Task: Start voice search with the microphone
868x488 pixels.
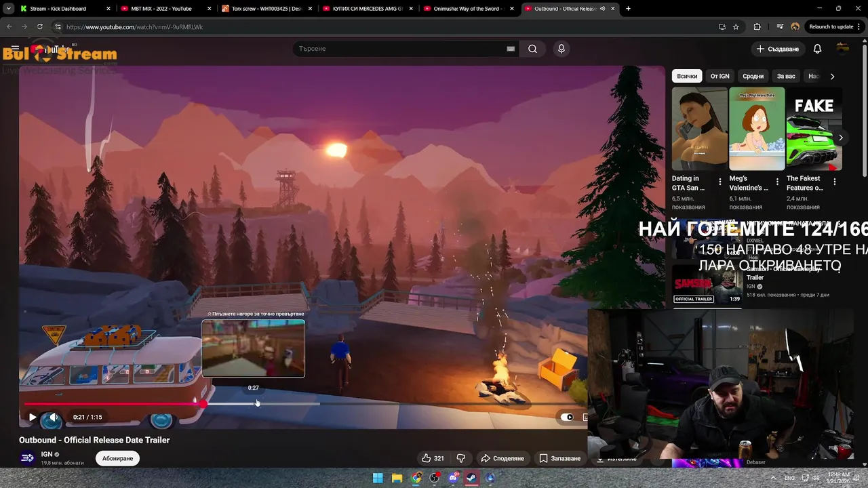Action: click(x=561, y=49)
